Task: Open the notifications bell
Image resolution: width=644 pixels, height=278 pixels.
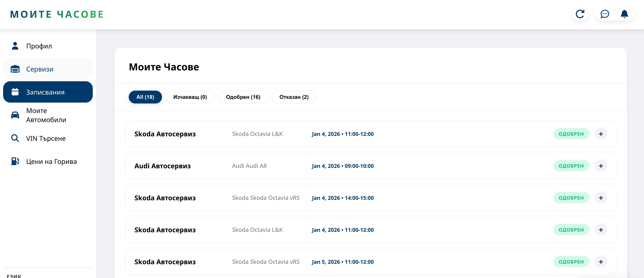Action: tap(624, 14)
